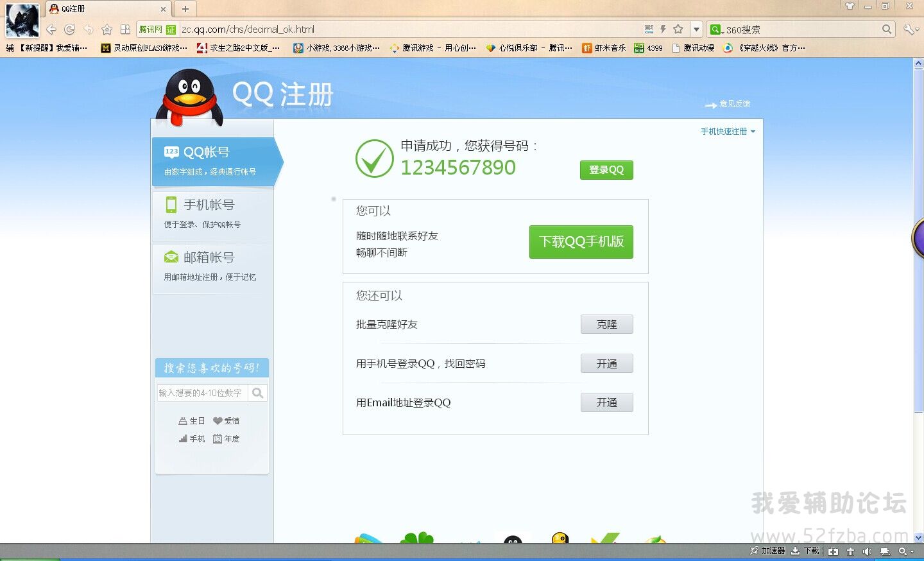This screenshot has width=924, height=561.
Task: Open the grid home page icon
Action: pyautogui.click(x=126, y=30)
